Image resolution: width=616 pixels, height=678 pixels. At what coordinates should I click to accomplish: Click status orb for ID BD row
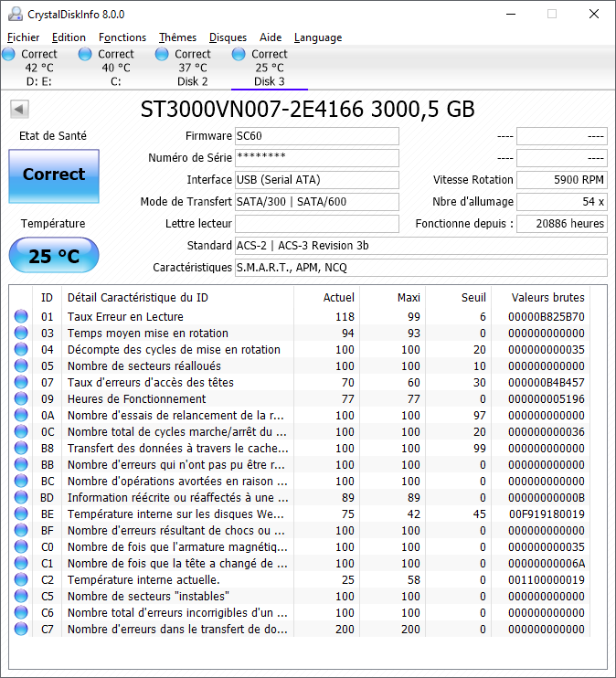click(21, 497)
